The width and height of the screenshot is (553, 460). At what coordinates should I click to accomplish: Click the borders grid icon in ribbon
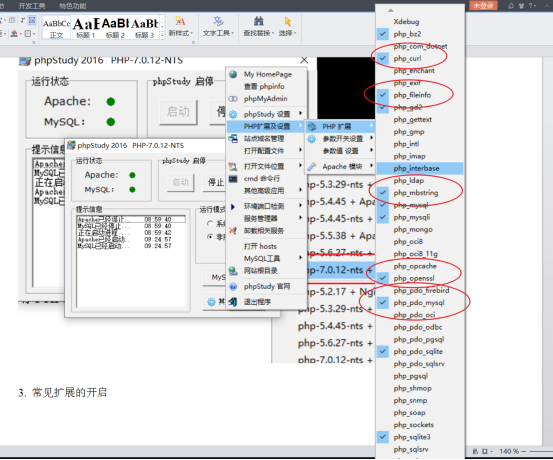(28, 34)
